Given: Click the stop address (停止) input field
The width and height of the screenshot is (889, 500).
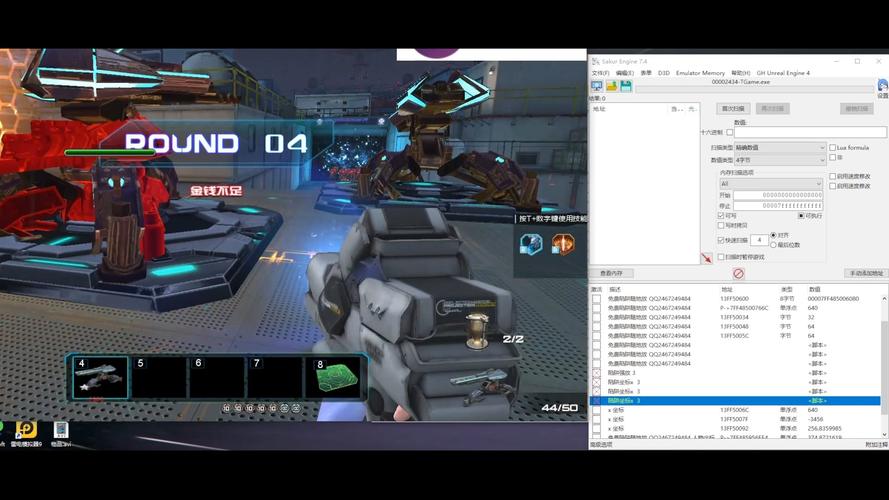Looking at the screenshot, I should click(778, 206).
